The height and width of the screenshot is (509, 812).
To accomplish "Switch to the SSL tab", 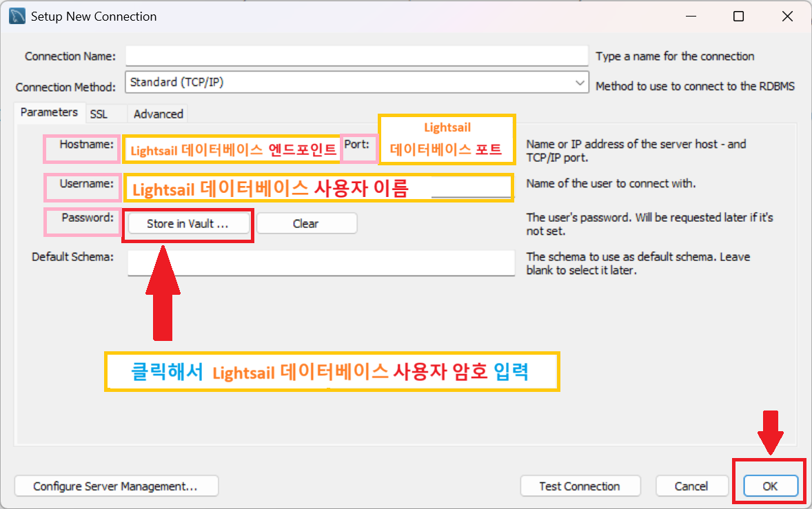I will pos(99,114).
